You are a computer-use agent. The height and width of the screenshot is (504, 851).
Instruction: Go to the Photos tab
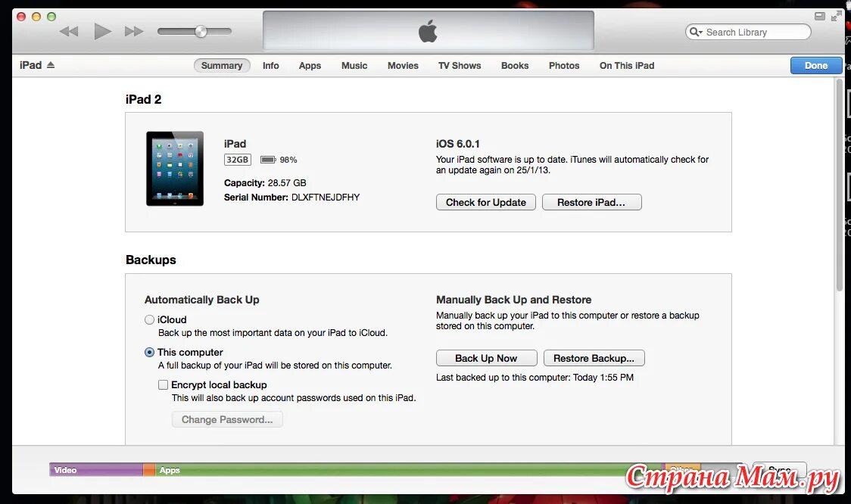click(564, 66)
